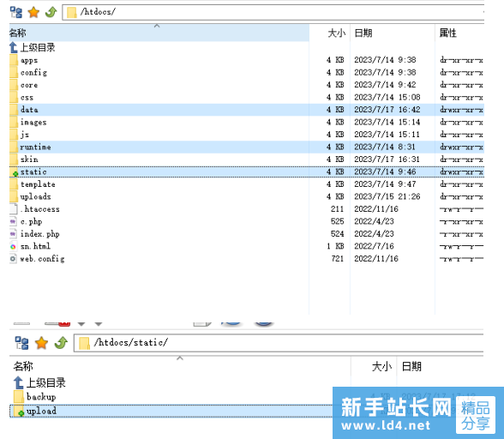This screenshot has height=439, width=504.
Task: Select the template folder
Action: [247, 184]
